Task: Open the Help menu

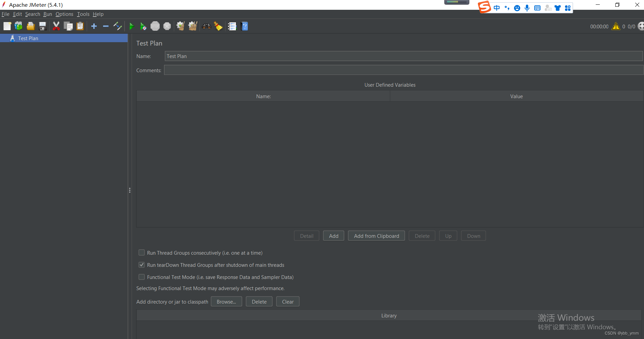Action: [x=98, y=14]
